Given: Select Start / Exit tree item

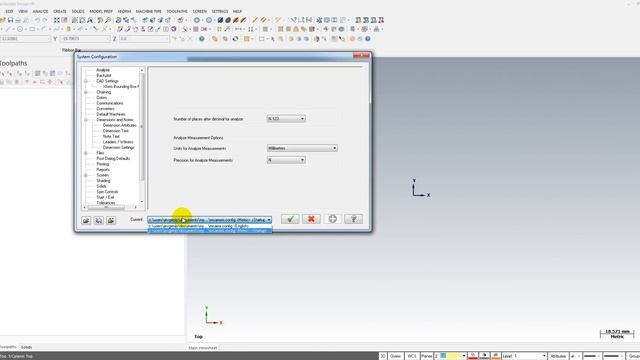Looking at the screenshot, I should pos(105,197).
